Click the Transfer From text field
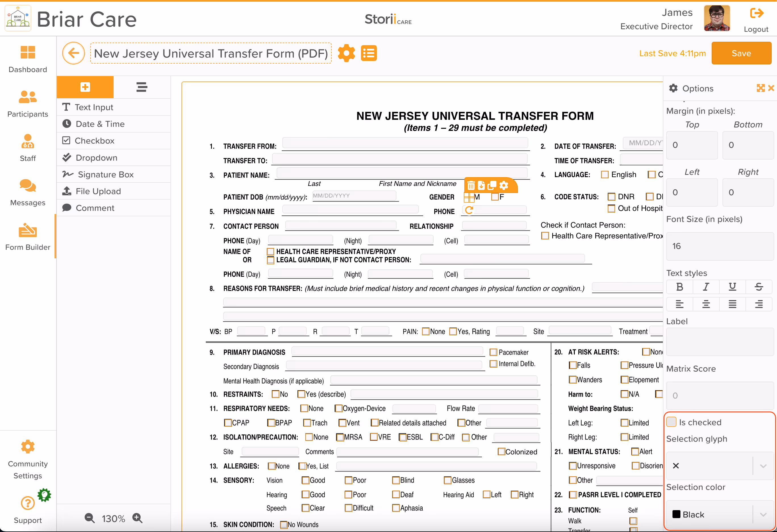 pyautogui.click(x=405, y=143)
